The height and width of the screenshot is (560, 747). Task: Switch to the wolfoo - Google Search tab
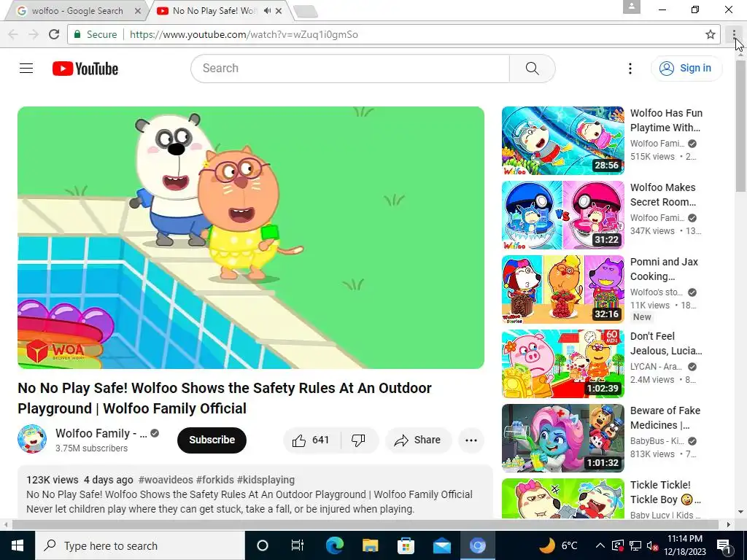[76, 10]
